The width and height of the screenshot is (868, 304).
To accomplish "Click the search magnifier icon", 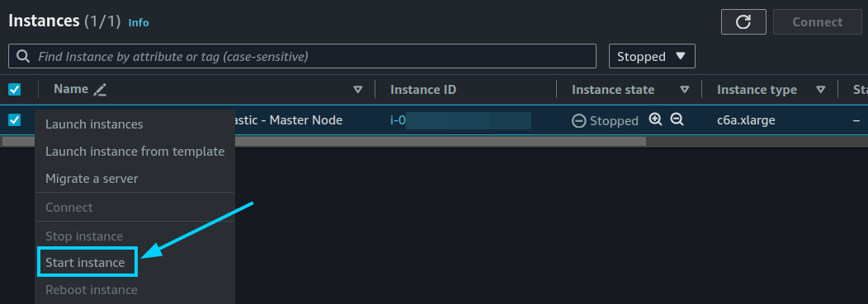I will coord(23,56).
